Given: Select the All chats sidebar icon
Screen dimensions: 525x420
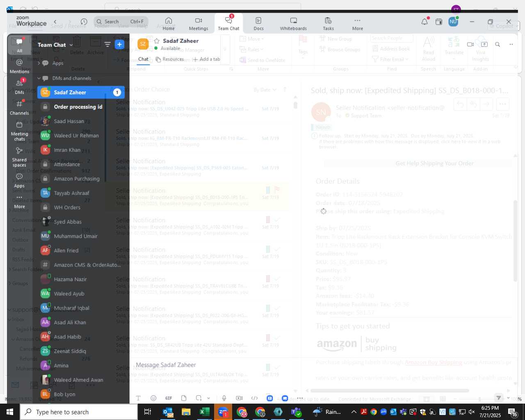Looking at the screenshot, I should coord(19,45).
